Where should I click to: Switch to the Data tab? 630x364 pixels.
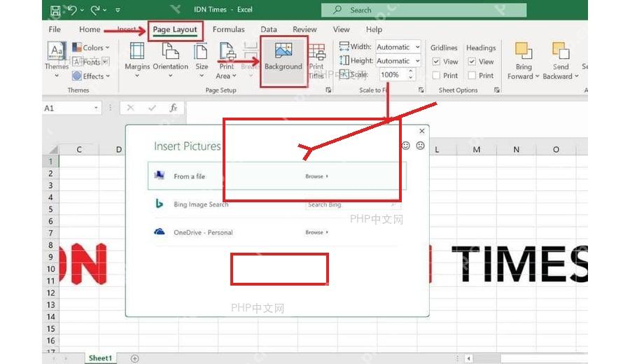268,29
